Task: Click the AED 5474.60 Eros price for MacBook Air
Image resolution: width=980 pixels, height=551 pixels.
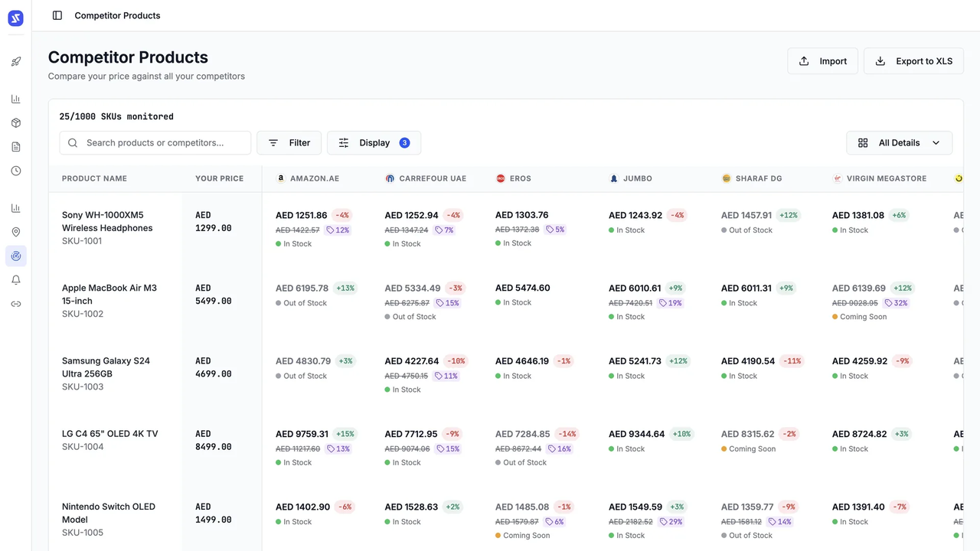Action: (523, 288)
